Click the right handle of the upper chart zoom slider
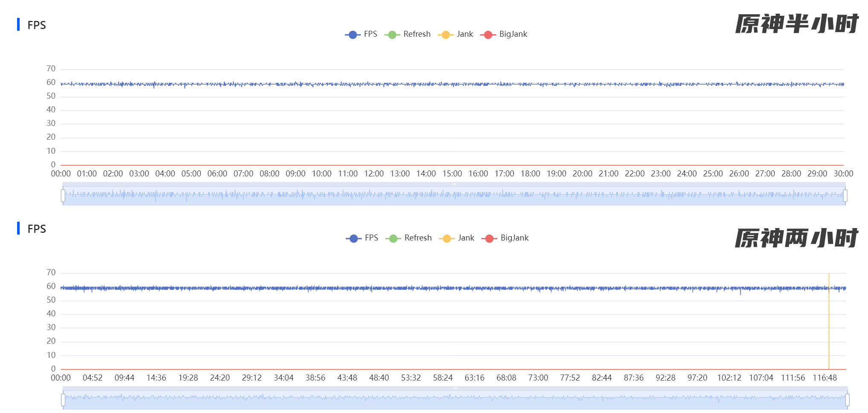Image resolution: width=868 pixels, height=413 pixels. point(845,196)
